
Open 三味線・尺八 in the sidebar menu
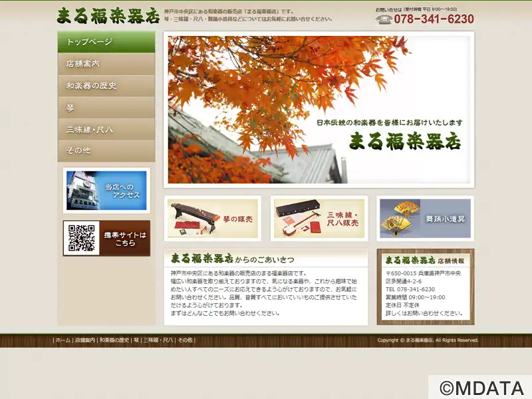pos(106,130)
